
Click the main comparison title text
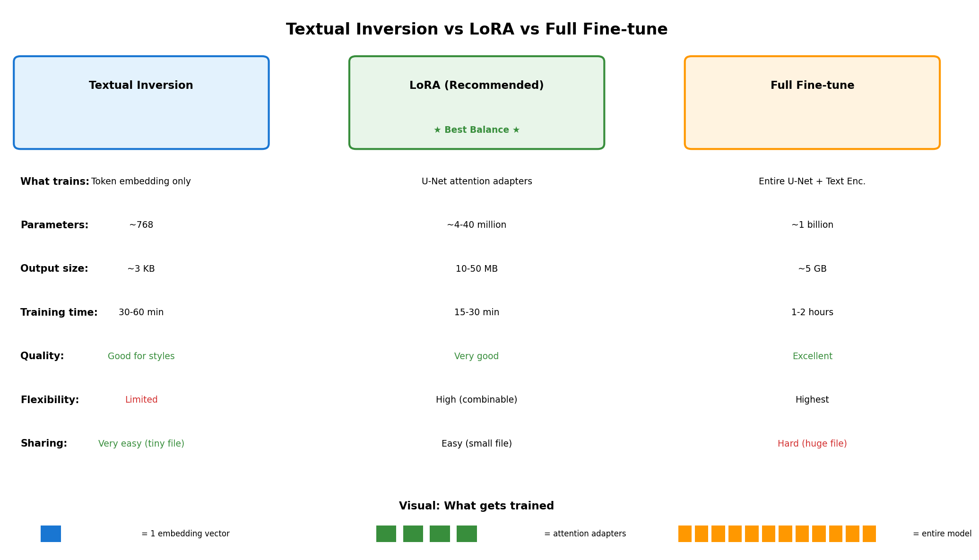click(477, 29)
